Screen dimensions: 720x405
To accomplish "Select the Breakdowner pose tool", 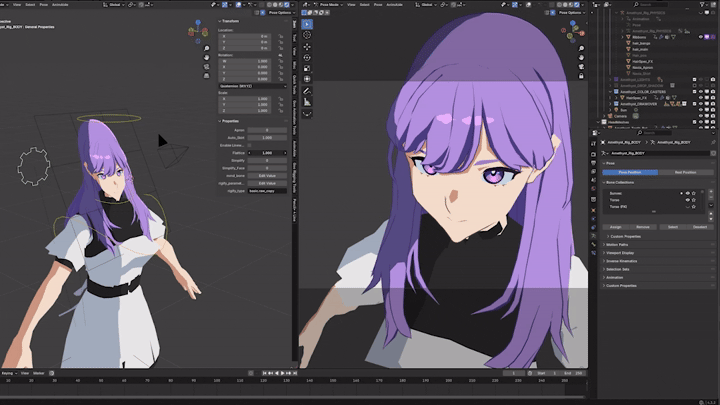I will 307,113.
